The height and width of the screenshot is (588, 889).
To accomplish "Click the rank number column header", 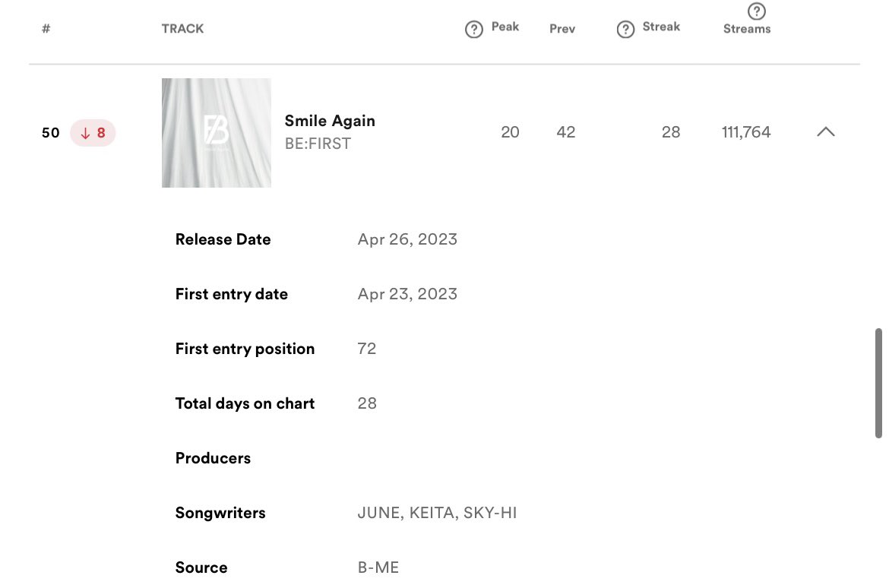I will (x=46, y=29).
